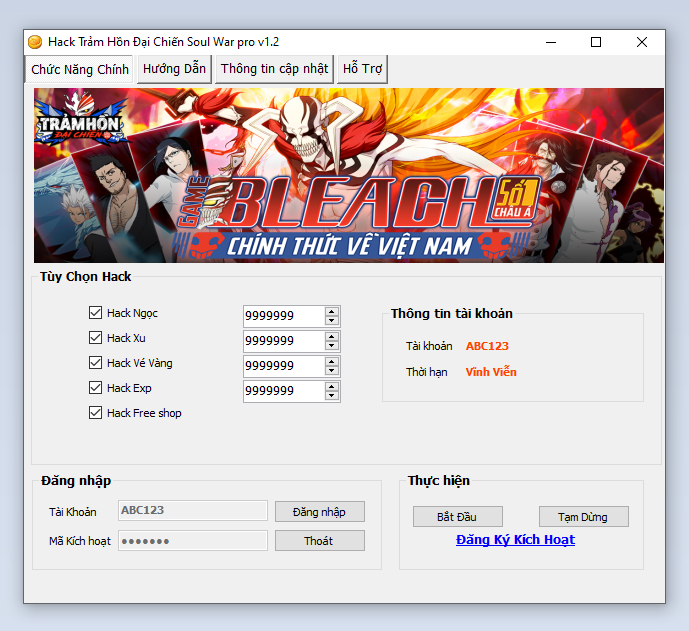Raise Hack Exp value with up arrow

click(x=332, y=386)
